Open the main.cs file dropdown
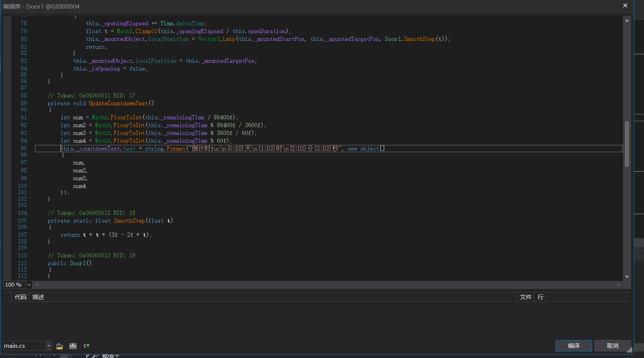Viewport: 644px width, 358px height. pos(49,346)
